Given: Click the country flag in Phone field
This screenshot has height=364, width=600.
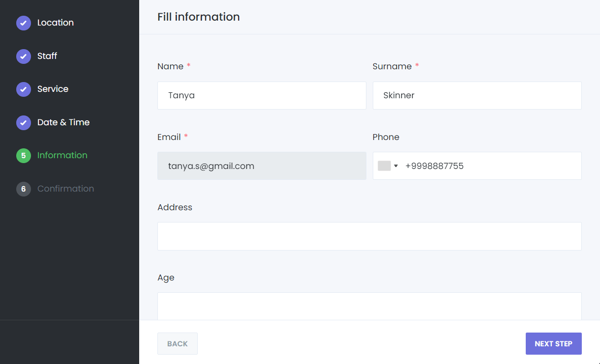Looking at the screenshot, I should click(384, 166).
